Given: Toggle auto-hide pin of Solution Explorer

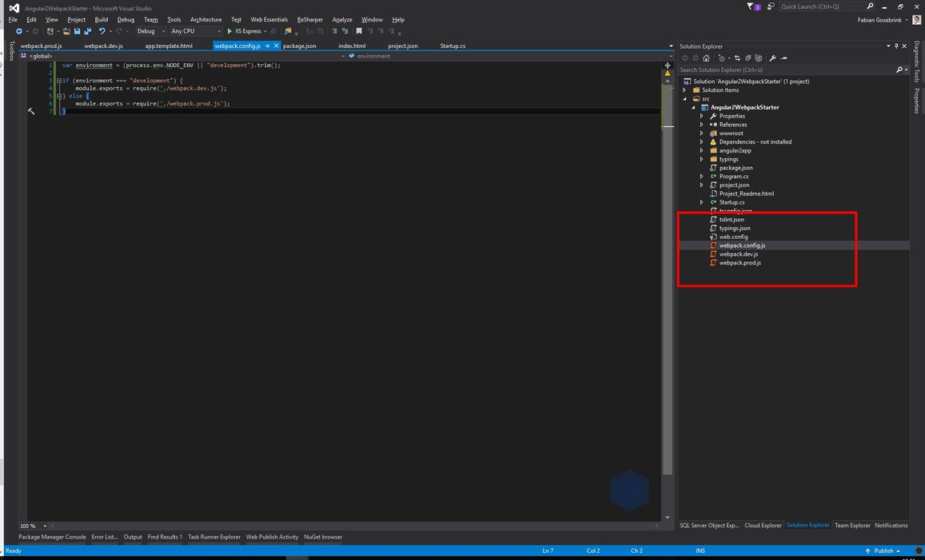Looking at the screenshot, I should point(896,46).
